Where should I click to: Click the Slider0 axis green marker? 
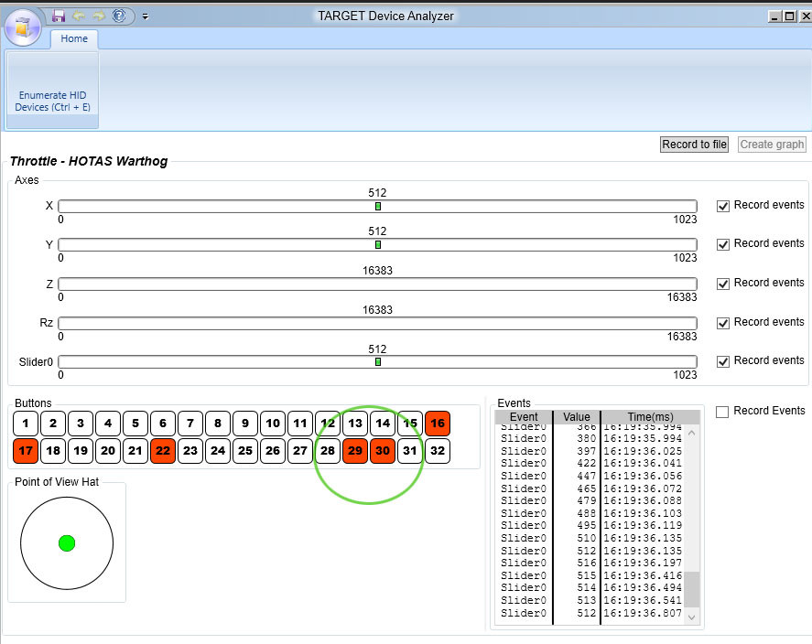378,361
